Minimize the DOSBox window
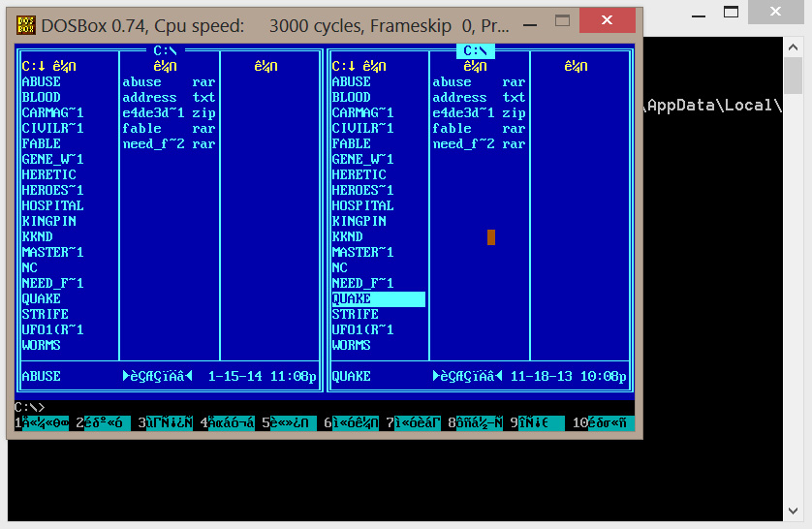The width and height of the screenshot is (812, 529). coord(530,25)
